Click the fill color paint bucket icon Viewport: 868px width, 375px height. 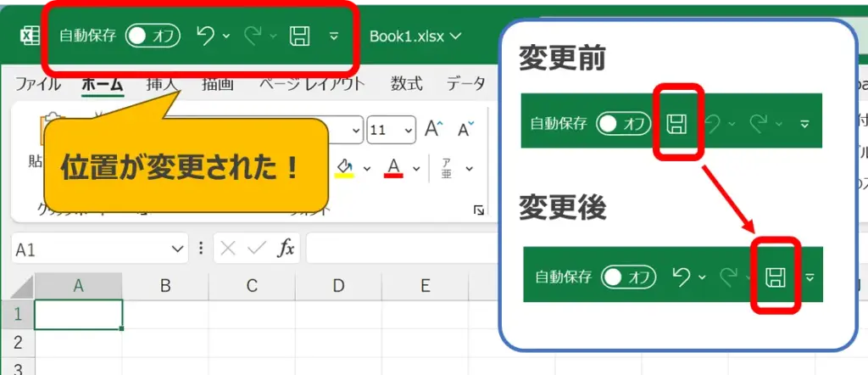[344, 167]
